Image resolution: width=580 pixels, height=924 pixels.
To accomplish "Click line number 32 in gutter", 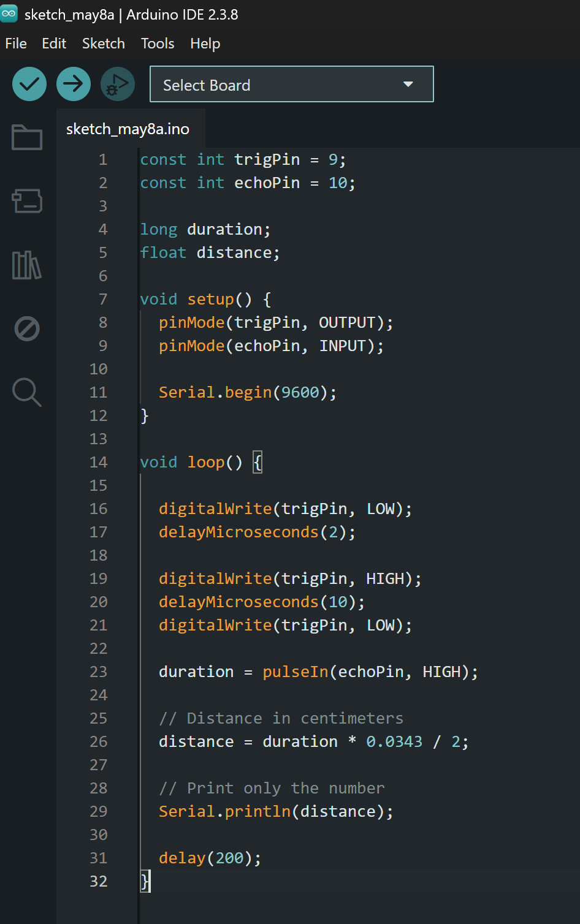I will click(98, 882).
